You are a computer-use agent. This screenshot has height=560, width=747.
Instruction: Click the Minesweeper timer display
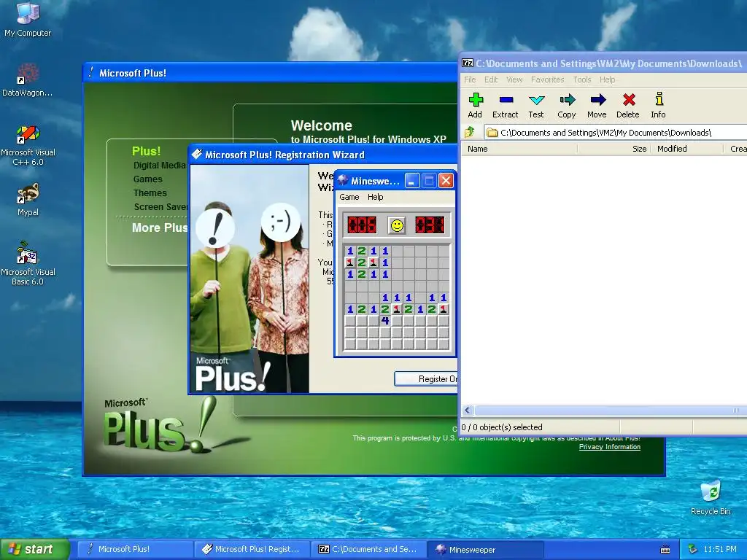click(430, 225)
